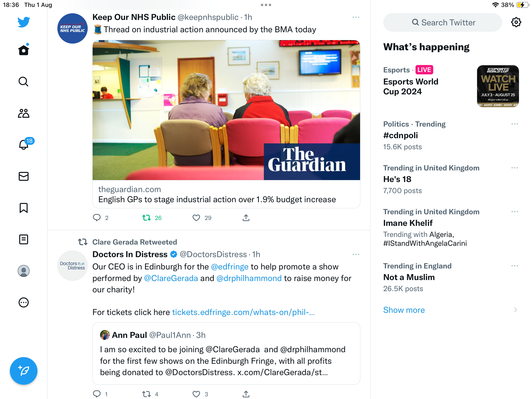532x399 pixels.
Task: Open Bookmarks in the sidebar
Action: [24, 208]
